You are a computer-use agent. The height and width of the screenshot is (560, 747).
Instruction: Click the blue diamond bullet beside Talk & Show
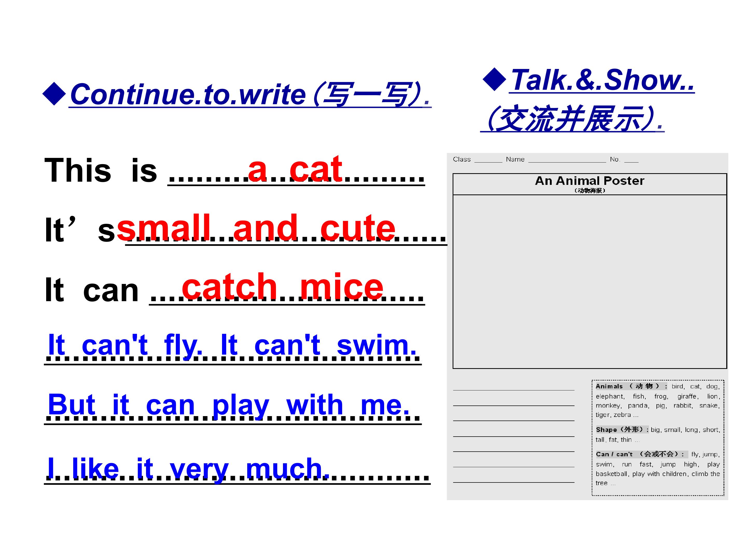tap(494, 79)
